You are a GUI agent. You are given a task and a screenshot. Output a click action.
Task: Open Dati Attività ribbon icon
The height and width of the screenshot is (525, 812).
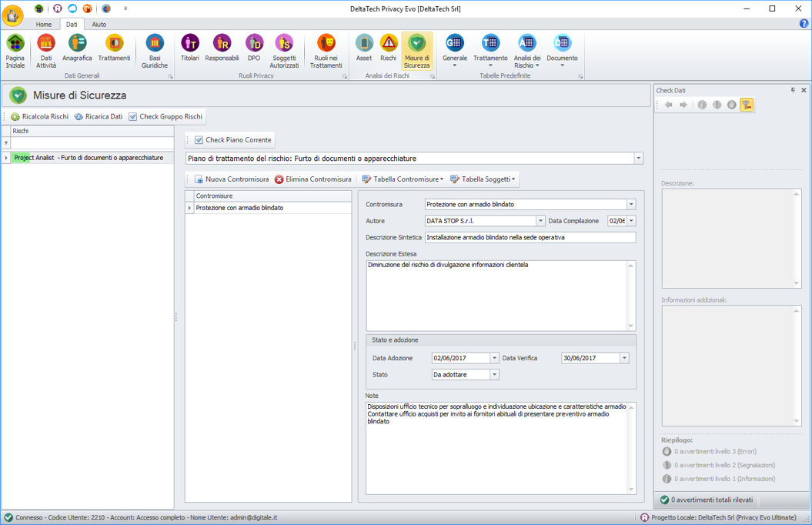[x=46, y=52]
